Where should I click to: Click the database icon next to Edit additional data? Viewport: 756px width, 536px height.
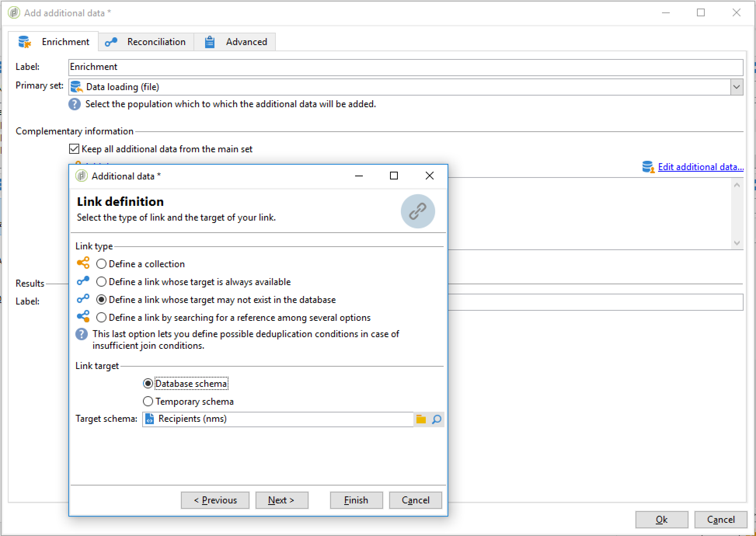click(648, 167)
